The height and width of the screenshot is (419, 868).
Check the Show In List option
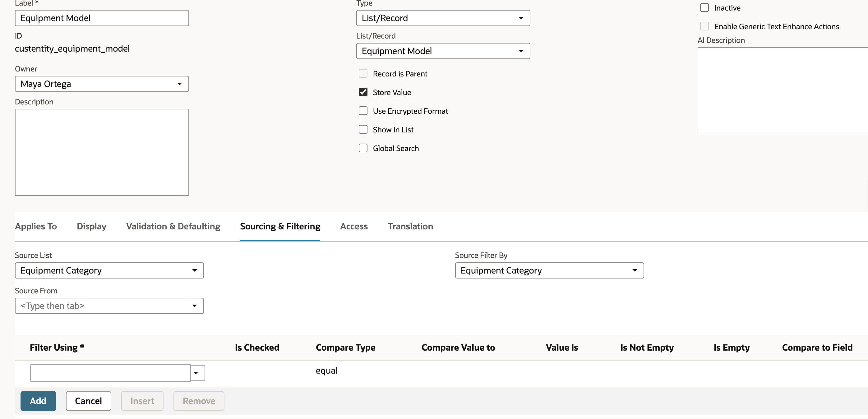pyautogui.click(x=363, y=130)
